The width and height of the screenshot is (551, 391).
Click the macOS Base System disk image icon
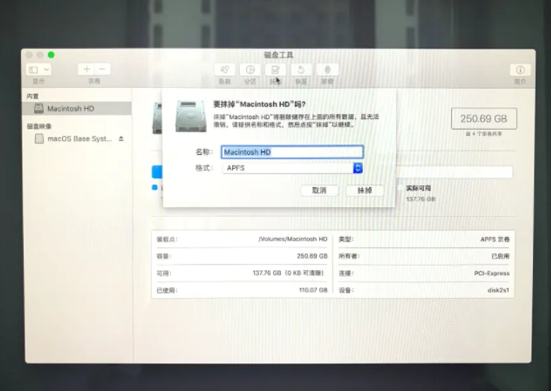[x=39, y=139]
